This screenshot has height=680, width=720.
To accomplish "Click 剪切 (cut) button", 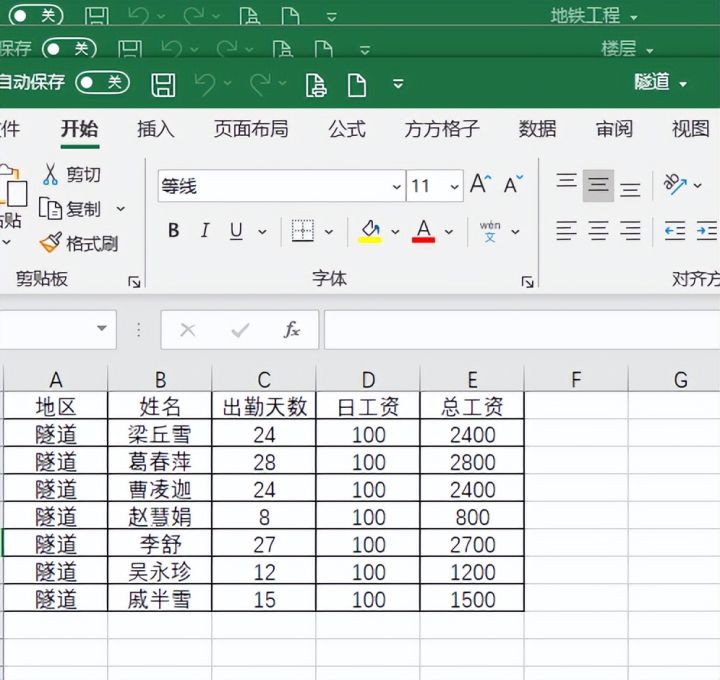I will [72, 174].
